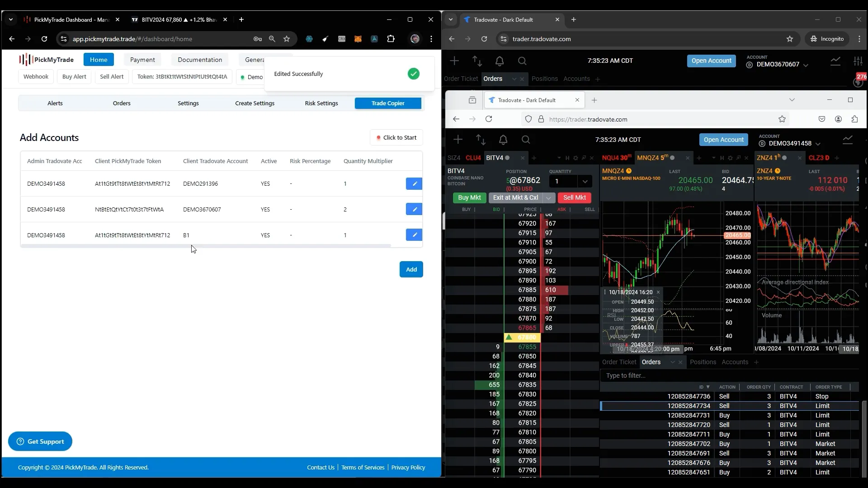
Task: Click edit icon for DEMO3670607 account
Action: coord(415,209)
